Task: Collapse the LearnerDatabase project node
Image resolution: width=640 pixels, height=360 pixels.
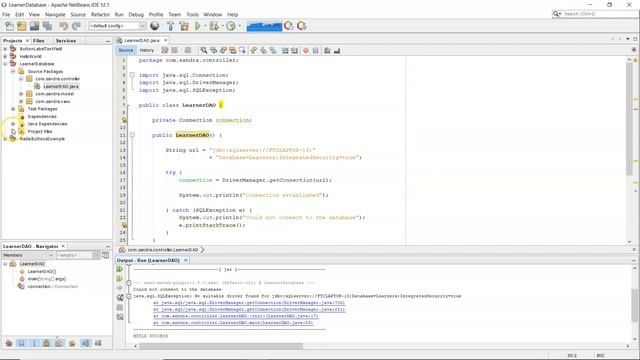Action: click(5, 64)
